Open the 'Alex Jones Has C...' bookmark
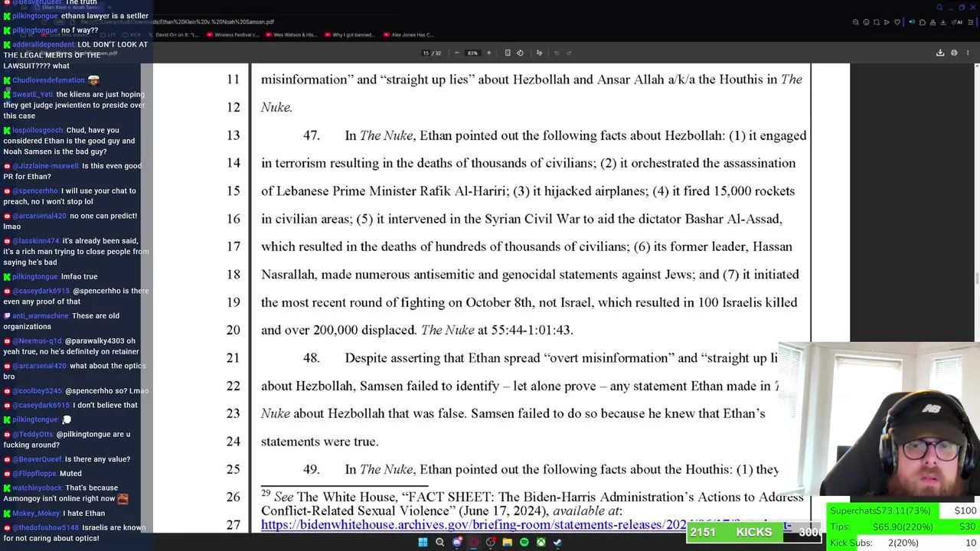The width and height of the screenshot is (980, 551). pyautogui.click(x=409, y=34)
